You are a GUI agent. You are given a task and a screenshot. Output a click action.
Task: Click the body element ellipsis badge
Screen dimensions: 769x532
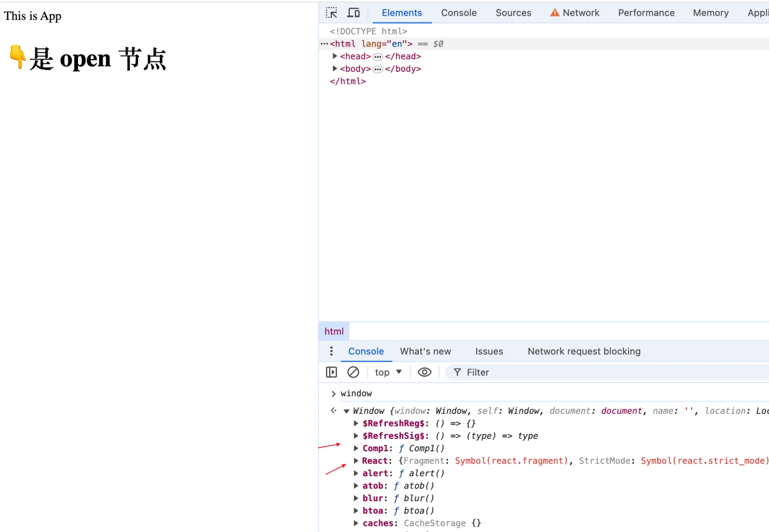point(378,69)
